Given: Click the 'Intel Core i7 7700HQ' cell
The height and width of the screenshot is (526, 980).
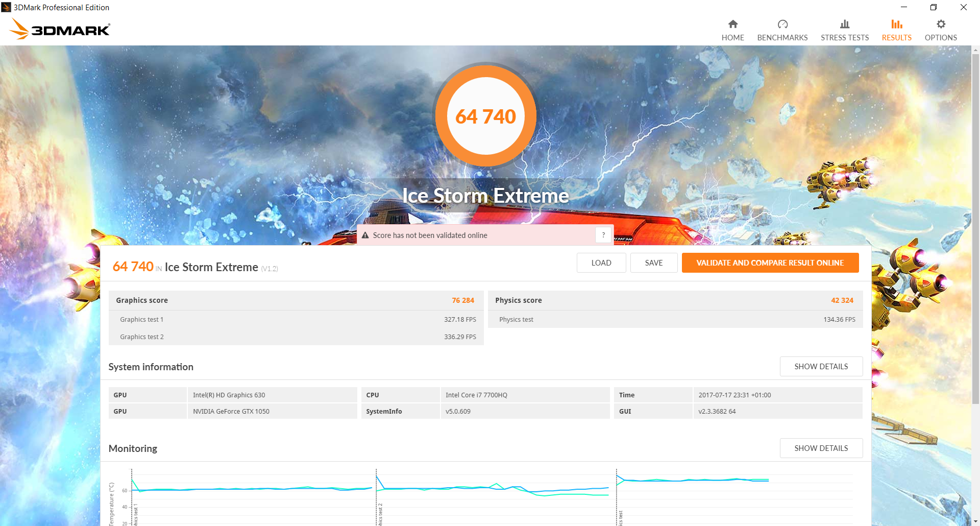Looking at the screenshot, I should pos(525,395).
